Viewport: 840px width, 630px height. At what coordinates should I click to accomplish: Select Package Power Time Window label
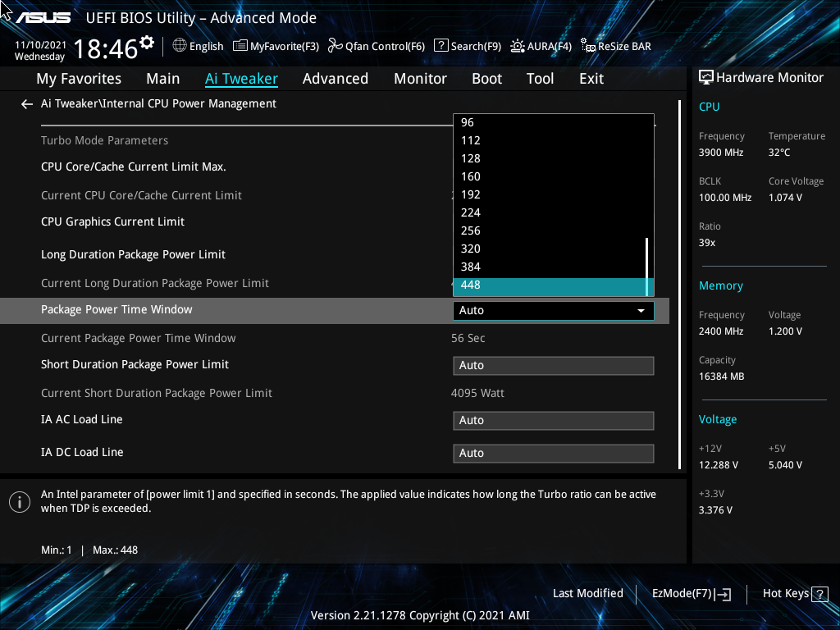[116, 309]
